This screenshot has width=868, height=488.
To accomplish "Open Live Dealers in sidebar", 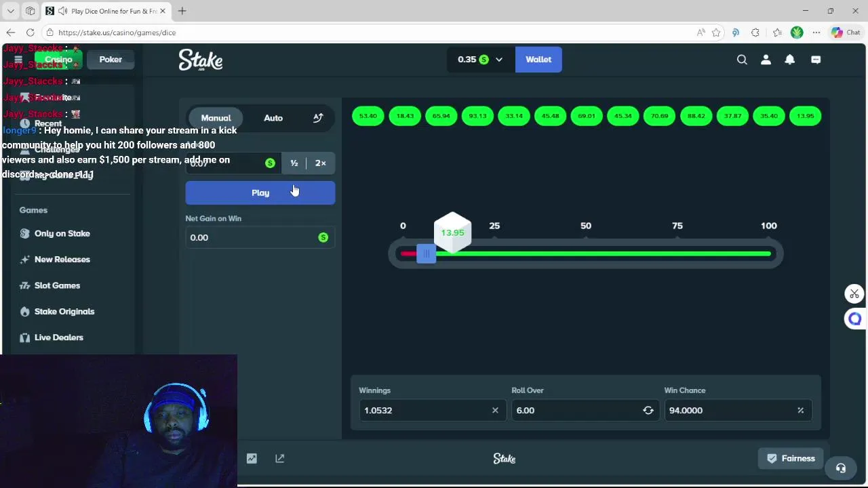I will [59, 338].
